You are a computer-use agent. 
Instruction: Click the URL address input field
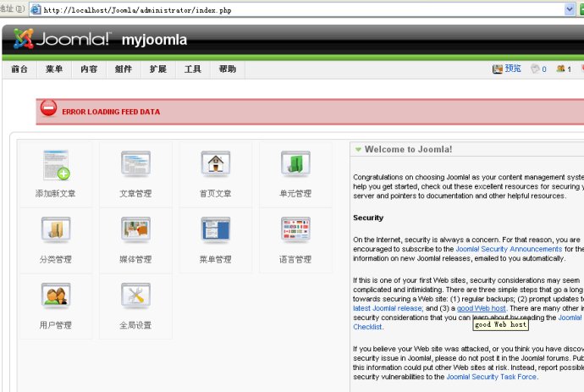[304, 10]
